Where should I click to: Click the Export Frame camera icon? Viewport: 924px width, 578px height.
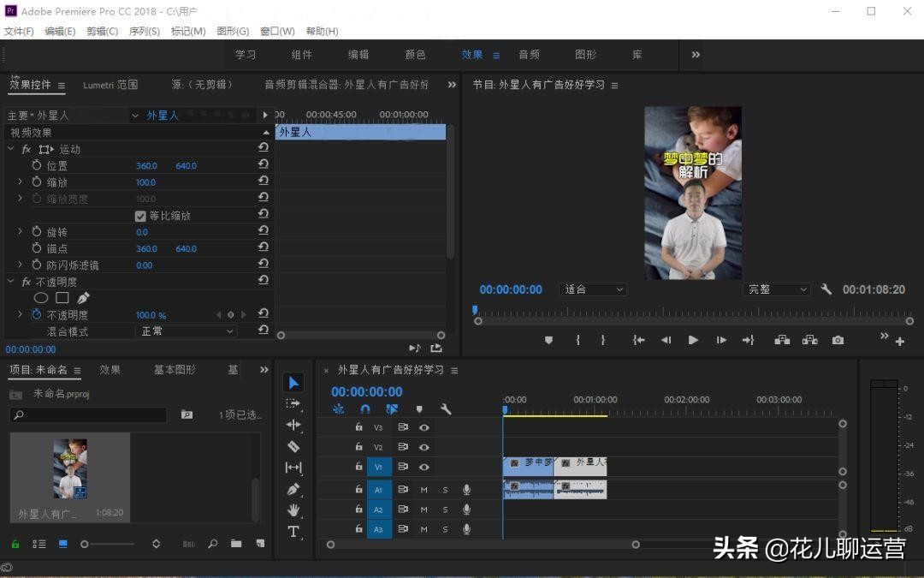[838, 339]
